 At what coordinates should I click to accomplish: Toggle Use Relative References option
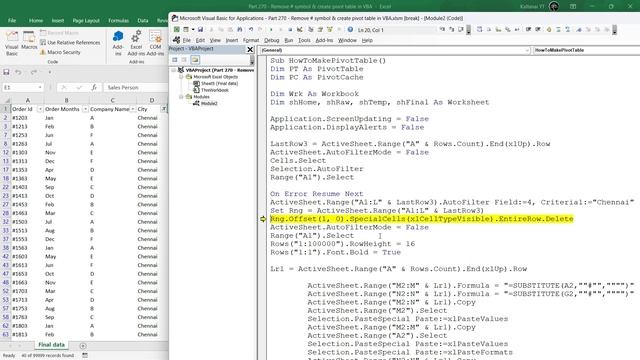tap(70, 42)
